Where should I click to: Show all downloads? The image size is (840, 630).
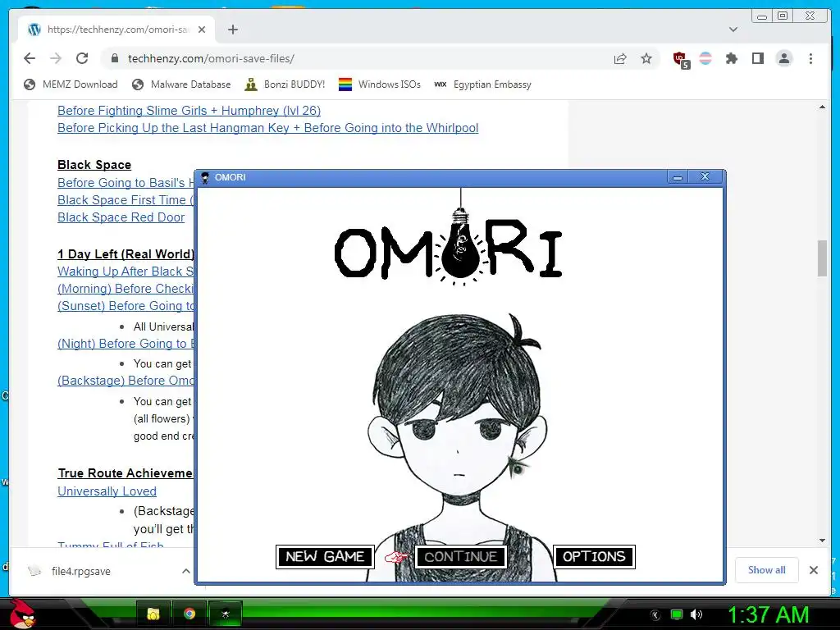click(767, 570)
